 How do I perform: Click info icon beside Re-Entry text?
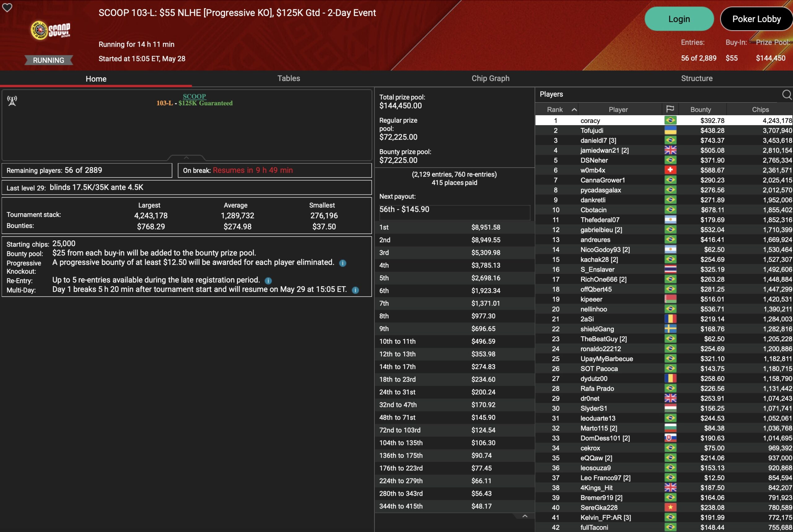268,281
